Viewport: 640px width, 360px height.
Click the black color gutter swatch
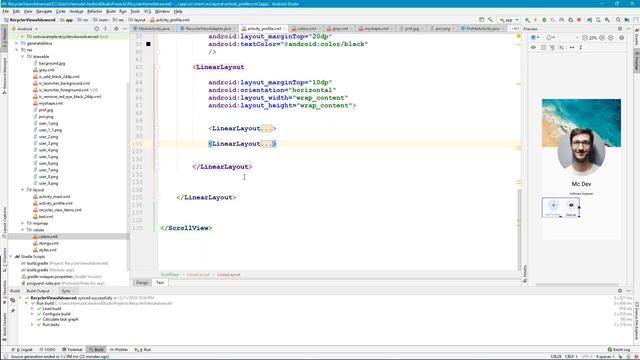148,44
